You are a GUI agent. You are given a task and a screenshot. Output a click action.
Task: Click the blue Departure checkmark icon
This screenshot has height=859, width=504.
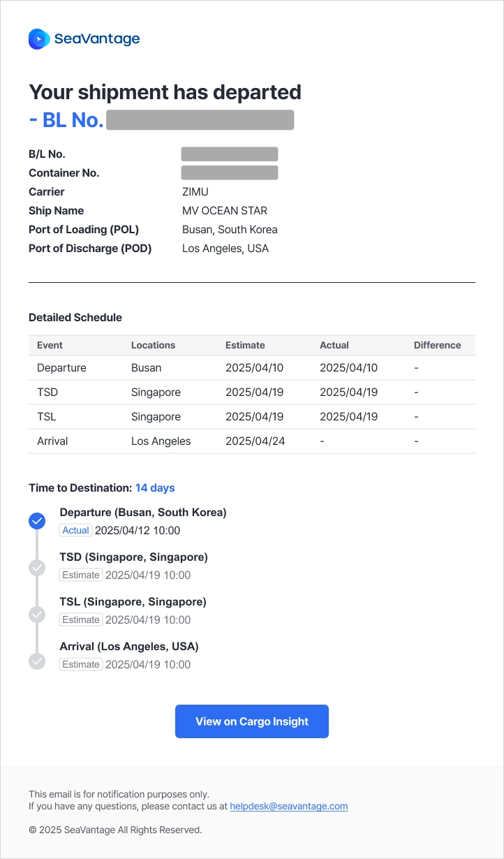point(37,521)
